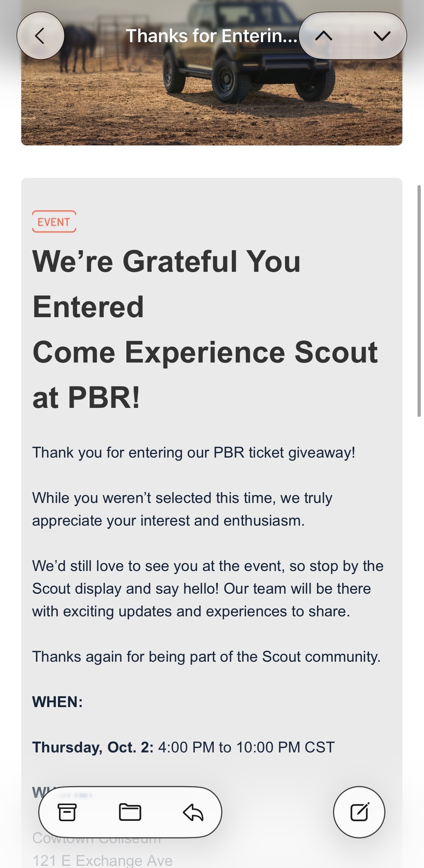Click the vertical scrollbar on the right edge
This screenshot has height=868, width=424.
coord(419,301)
